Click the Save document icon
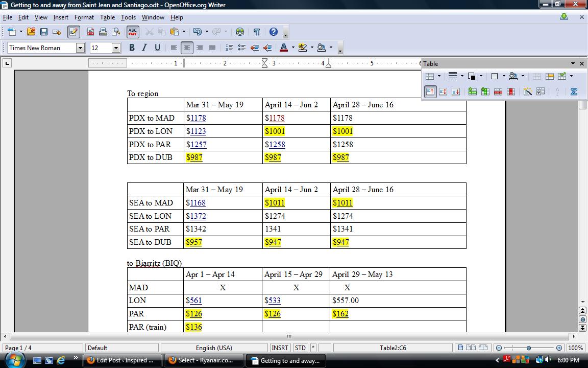The height and width of the screenshot is (368, 588). 44,32
